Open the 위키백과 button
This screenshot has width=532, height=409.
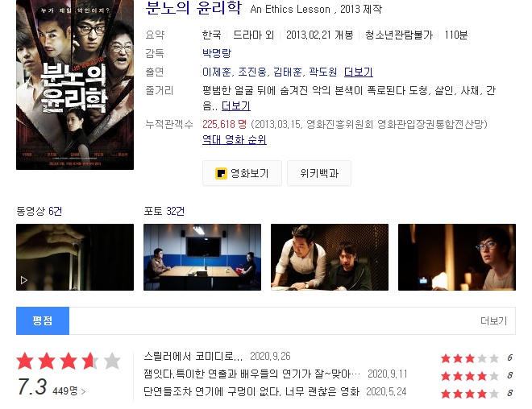(x=319, y=173)
